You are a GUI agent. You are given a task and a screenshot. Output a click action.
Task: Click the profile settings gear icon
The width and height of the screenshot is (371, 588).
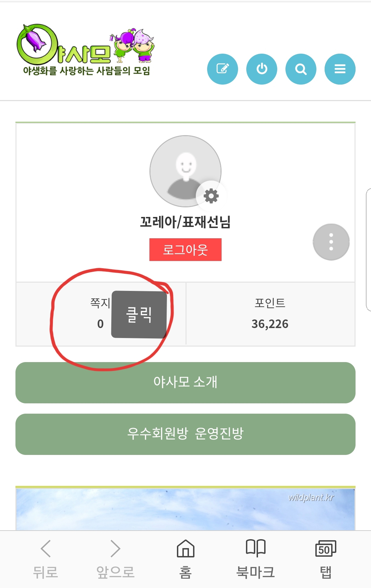pyautogui.click(x=211, y=196)
